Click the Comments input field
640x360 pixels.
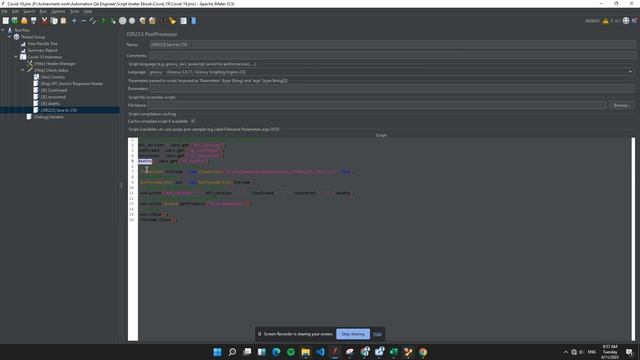392,55
